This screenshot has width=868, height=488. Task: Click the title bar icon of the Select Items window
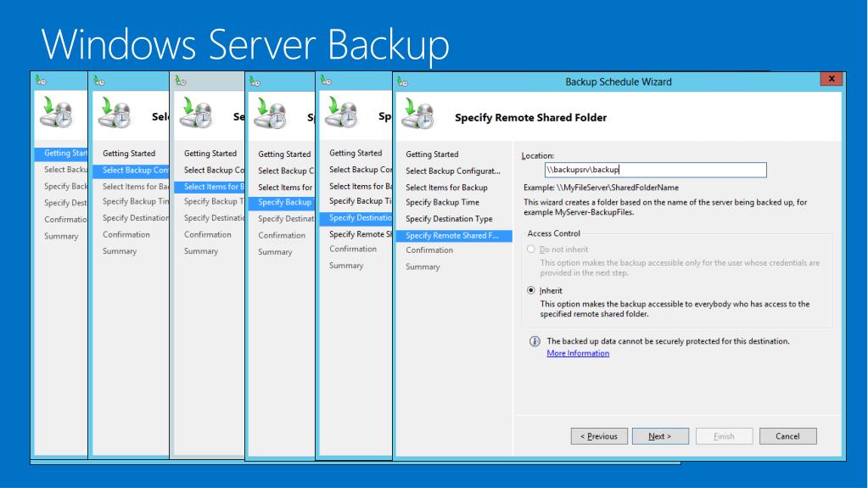tap(181, 81)
